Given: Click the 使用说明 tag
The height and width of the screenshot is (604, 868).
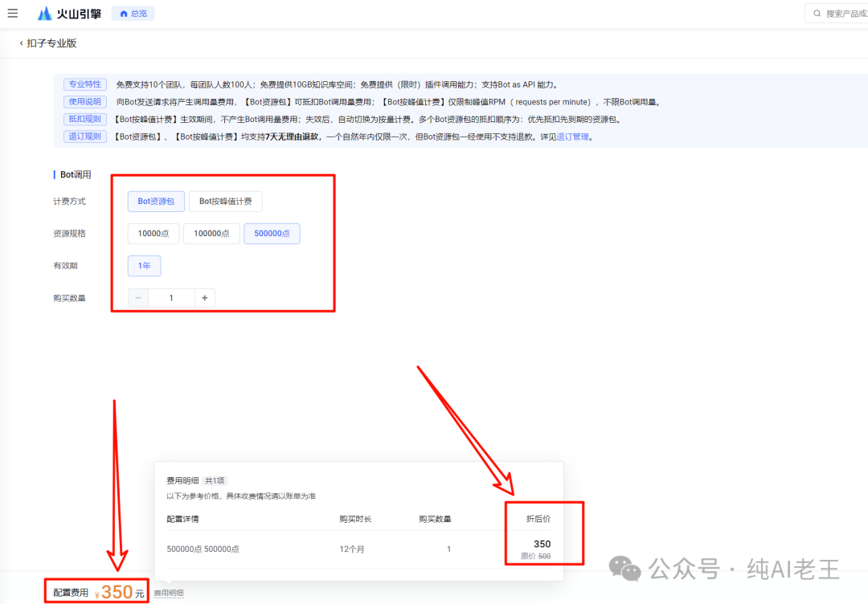Looking at the screenshot, I should 84,102.
